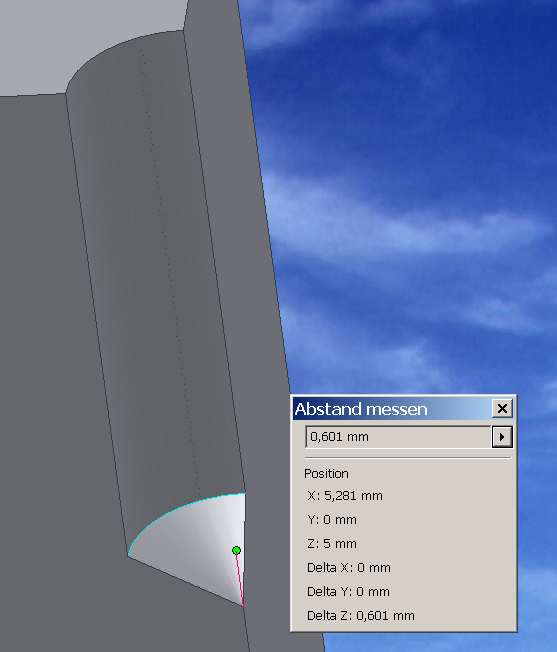Select the Delta Y: 0 mm readout
The width and height of the screenshot is (557, 652).
[348, 591]
